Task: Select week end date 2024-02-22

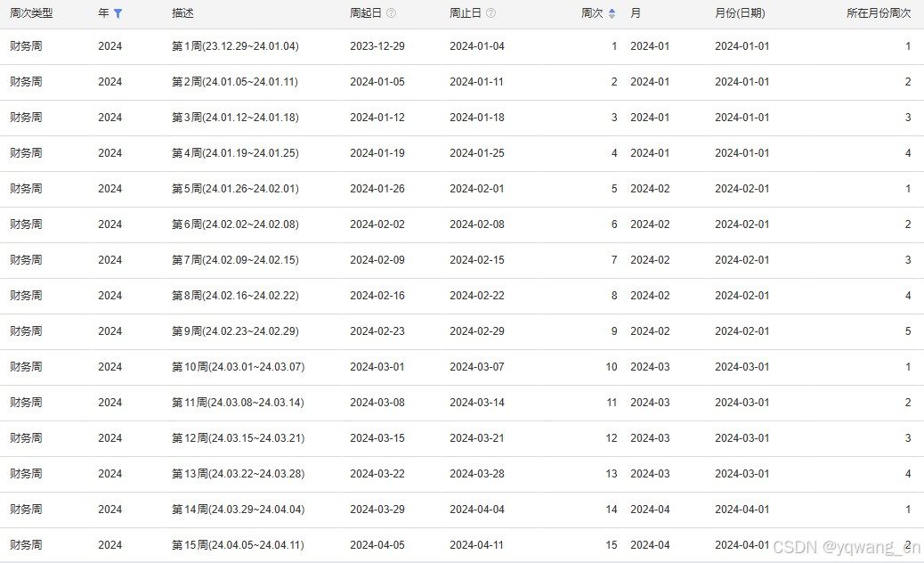Action: pos(477,296)
